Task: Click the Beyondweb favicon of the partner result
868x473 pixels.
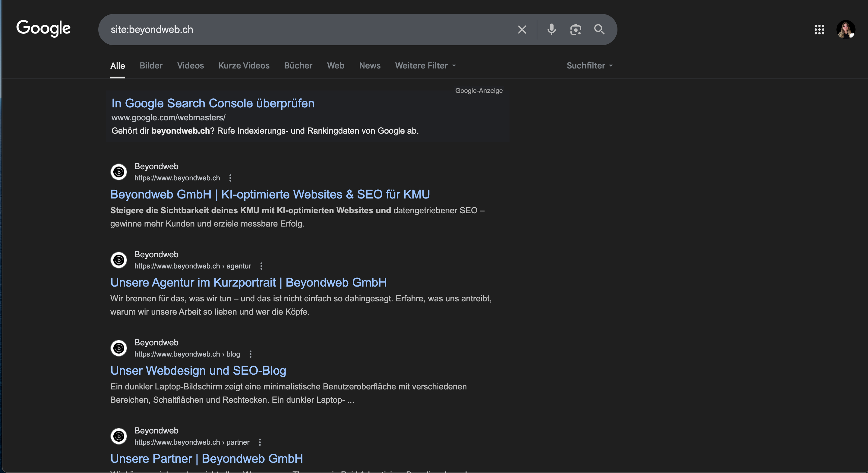Action: point(118,436)
